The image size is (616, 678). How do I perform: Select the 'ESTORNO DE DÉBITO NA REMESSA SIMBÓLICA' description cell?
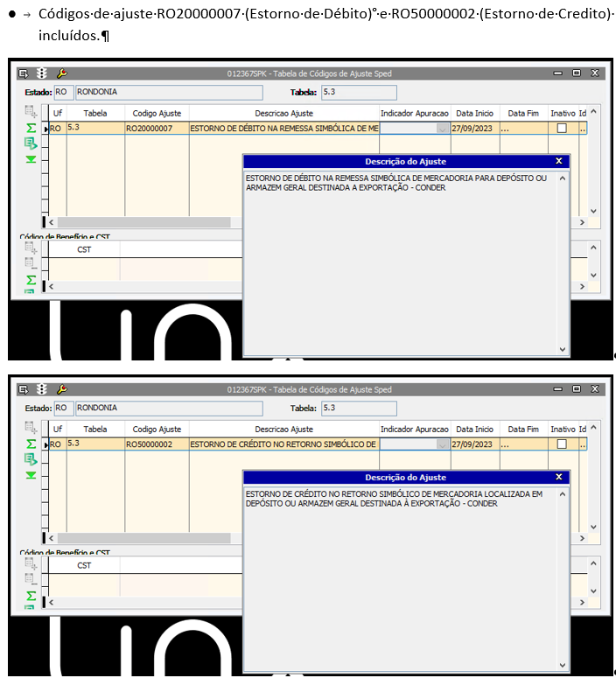[x=284, y=129]
